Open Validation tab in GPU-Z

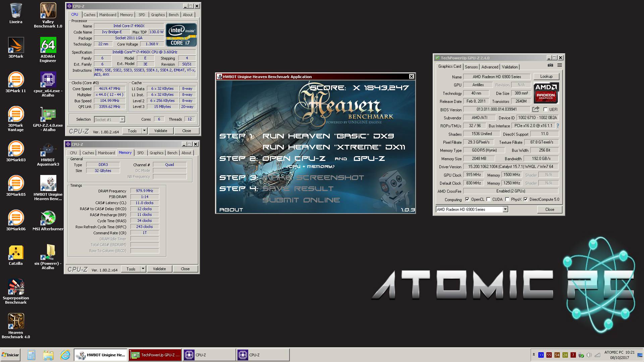pyautogui.click(x=510, y=67)
